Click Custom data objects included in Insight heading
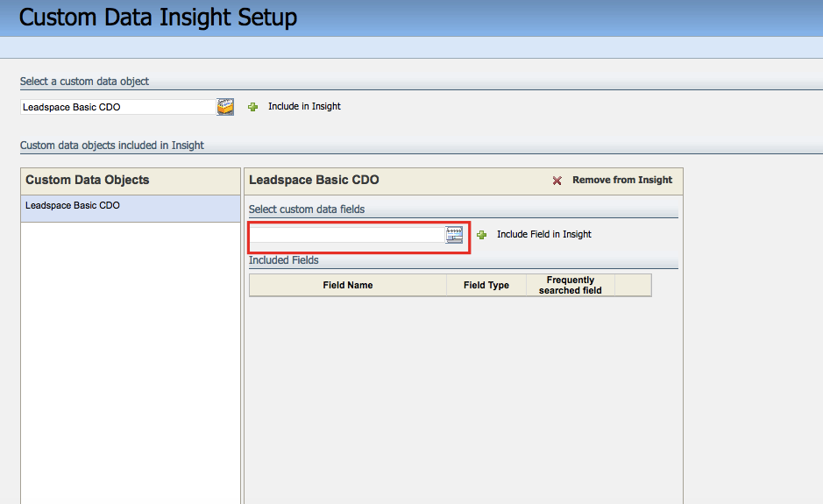 [112, 146]
